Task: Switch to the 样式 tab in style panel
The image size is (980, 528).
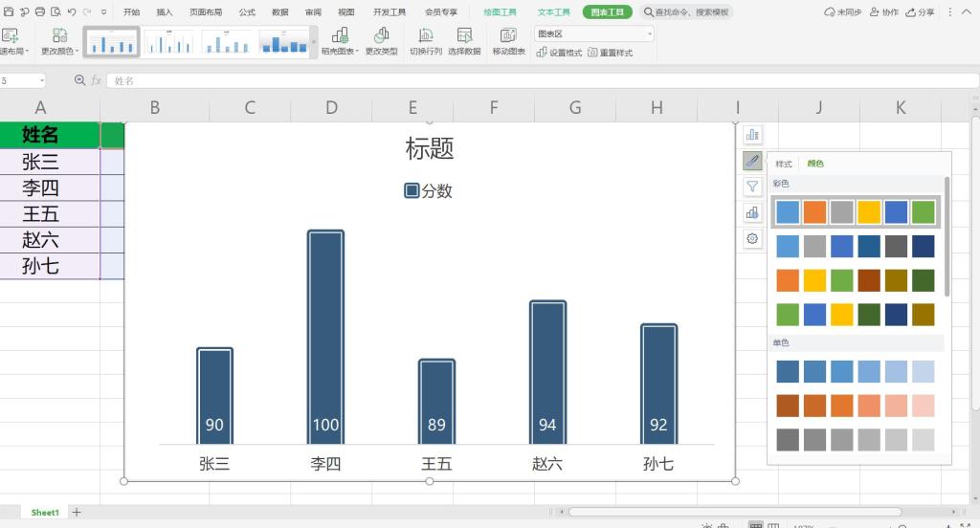Action: tap(784, 164)
